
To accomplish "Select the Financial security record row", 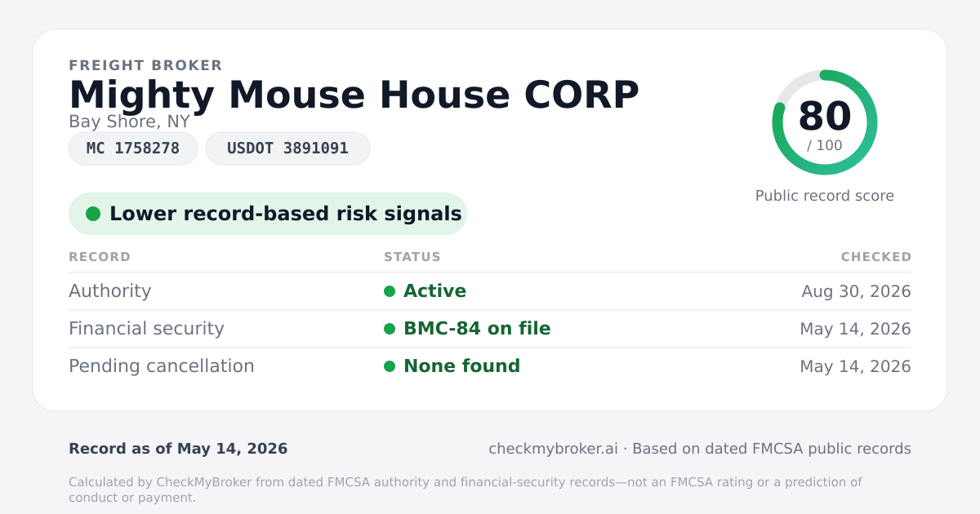I will pyautogui.click(x=490, y=329).
